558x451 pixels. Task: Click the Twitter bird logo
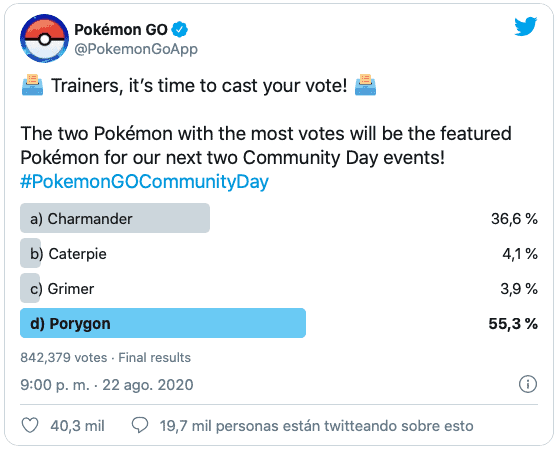[x=526, y=26]
